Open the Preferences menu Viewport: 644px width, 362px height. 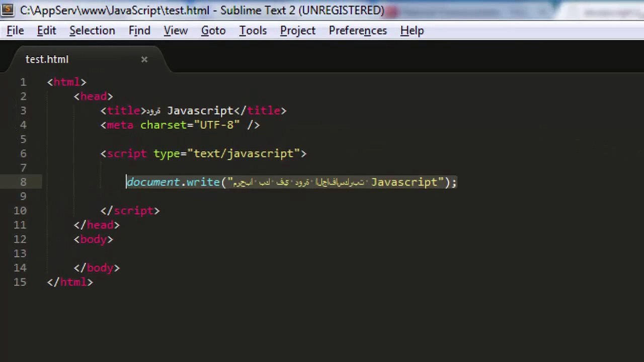[358, 31]
